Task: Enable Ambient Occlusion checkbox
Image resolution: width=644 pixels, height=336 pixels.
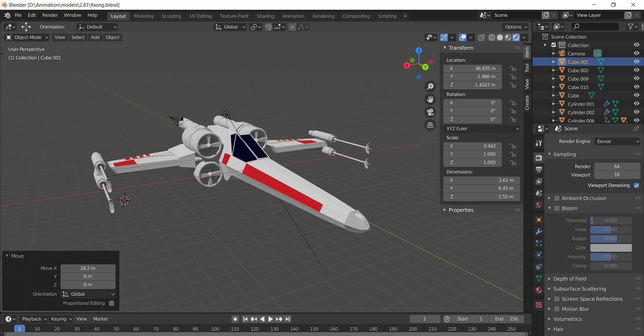Action: pos(556,198)
